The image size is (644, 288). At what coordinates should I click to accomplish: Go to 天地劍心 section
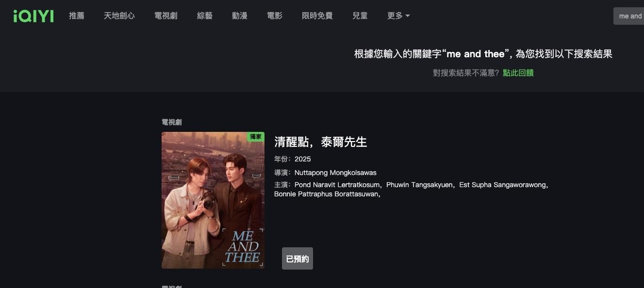click(x=119, y=16)
